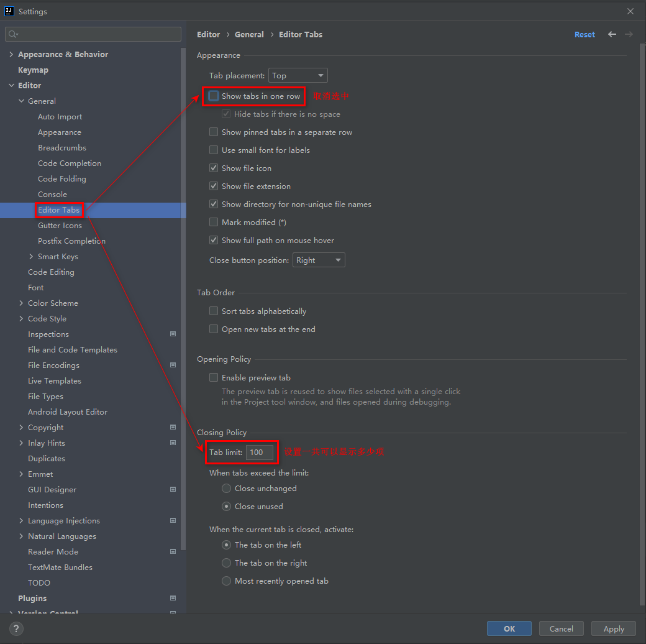The image size is (646, 644).
Task: Click the back arrow navigation icon
Action: click(x=612, y=34)
